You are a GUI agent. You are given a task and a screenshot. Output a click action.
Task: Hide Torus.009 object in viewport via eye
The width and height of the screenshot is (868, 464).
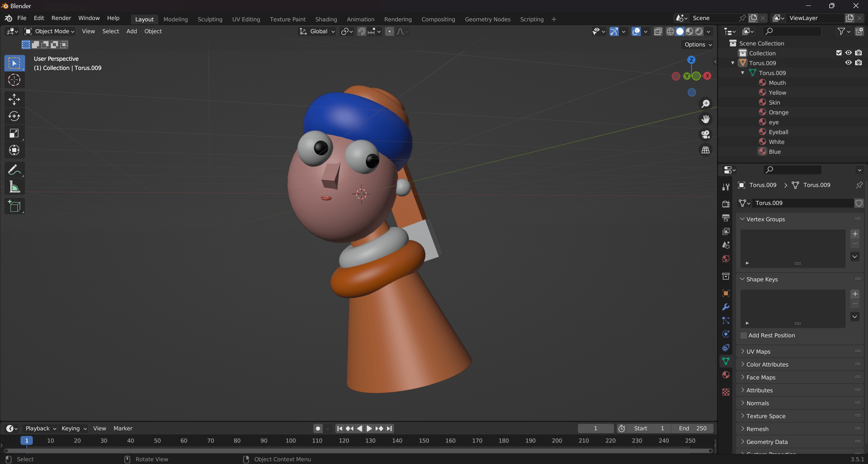[848, 63]
